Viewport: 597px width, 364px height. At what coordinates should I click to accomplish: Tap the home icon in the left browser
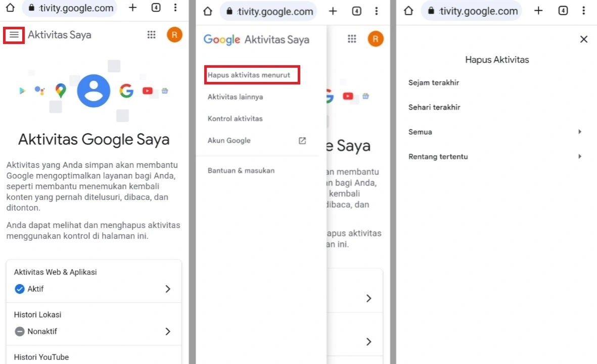pos(10,8)
